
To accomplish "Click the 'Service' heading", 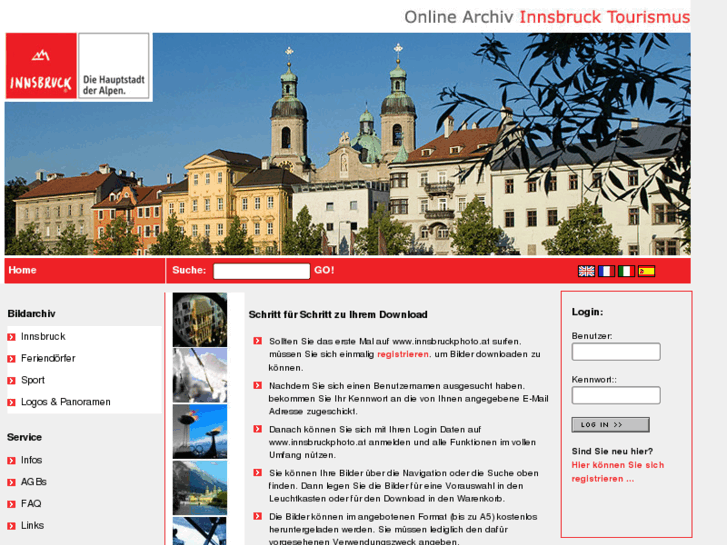I will pos(25,437).
